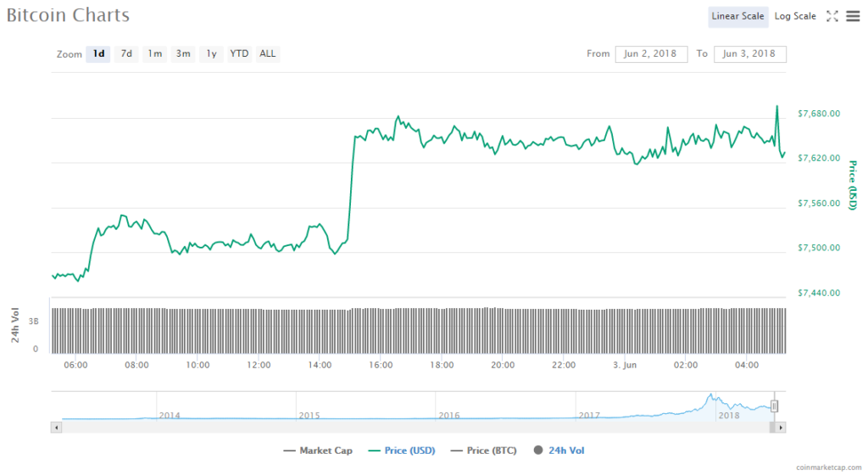Viewport: 868px width, 476px height.
Task: Switch to Log Scale
Action: (795, 16)
